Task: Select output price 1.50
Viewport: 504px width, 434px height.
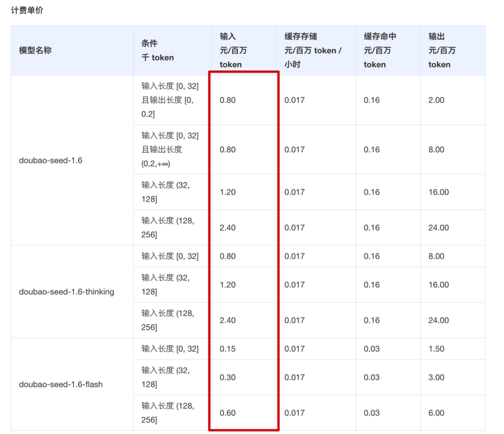Action: pos(436,349)
